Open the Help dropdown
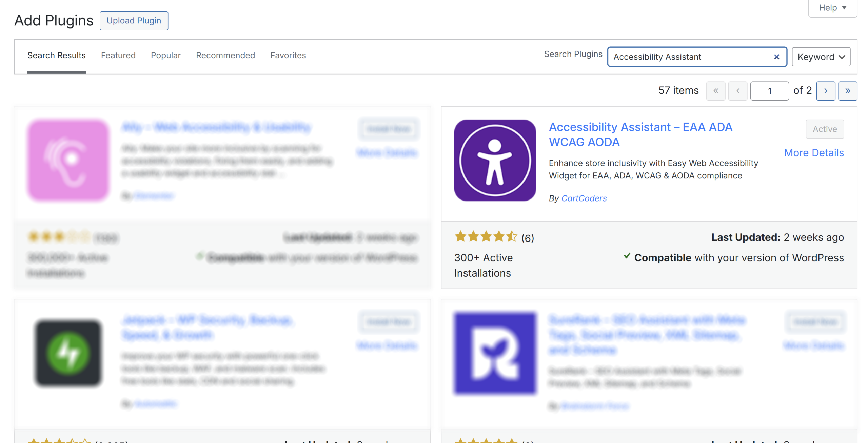The width and height of the screenshot is (868, 443). [x=832, y=8]
